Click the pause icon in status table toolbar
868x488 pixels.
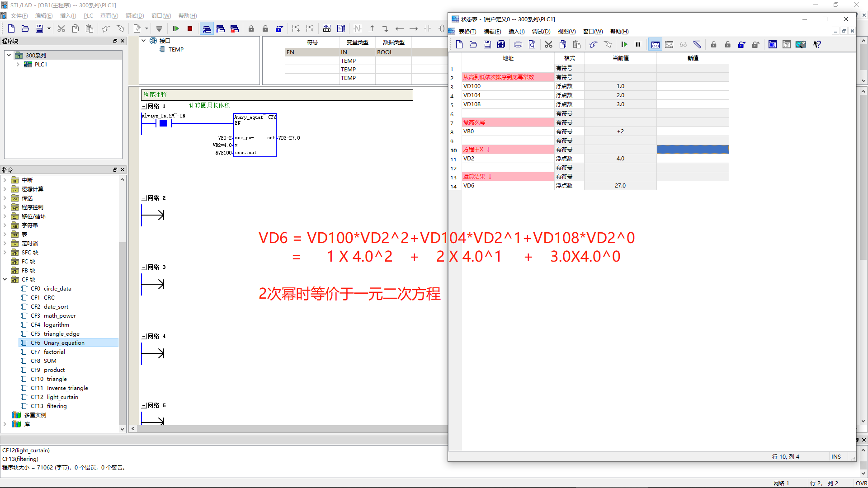[638, 44]
